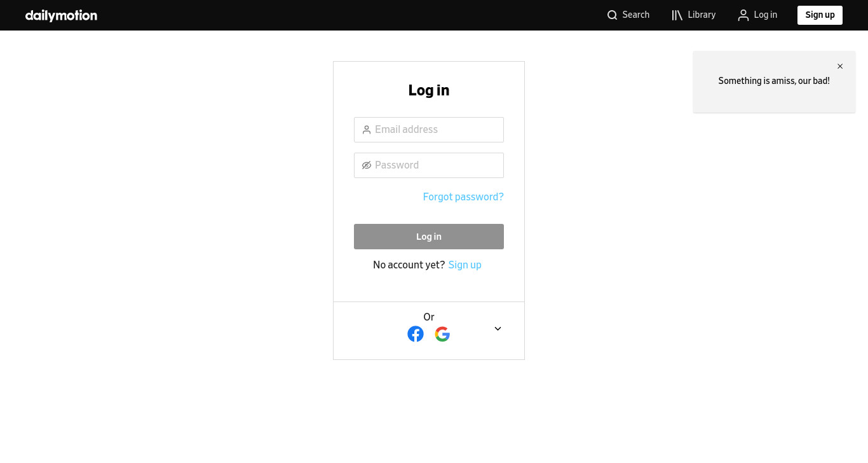Image resolution: width=868 pixels, height=463 pixels.
Task: Click the white Sign up button
Action: point(820,15)
